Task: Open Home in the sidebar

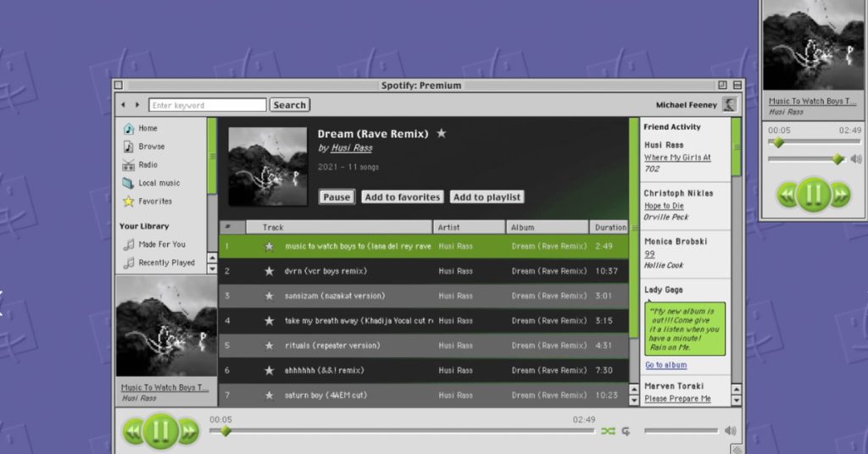Action: (141, 128)
